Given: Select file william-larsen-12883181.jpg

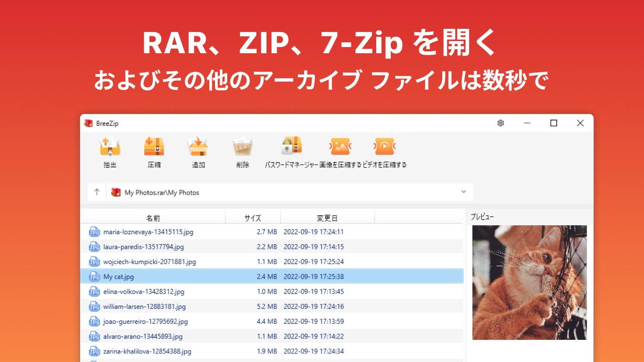Looking at the screenshot, I should point(144,306).
